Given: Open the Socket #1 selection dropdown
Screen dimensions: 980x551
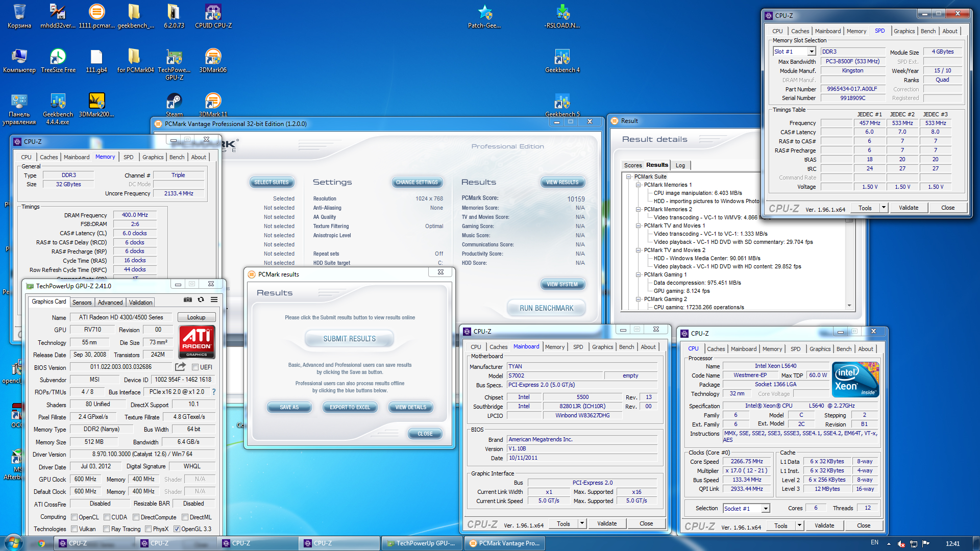Looking at the screenshot, I should click(766, 509).
